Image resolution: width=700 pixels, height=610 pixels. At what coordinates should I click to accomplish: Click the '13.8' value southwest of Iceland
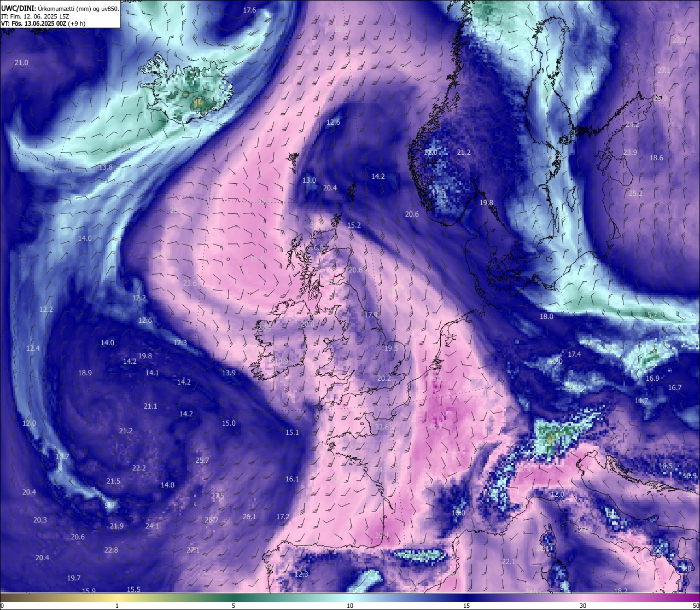(106, 167)
